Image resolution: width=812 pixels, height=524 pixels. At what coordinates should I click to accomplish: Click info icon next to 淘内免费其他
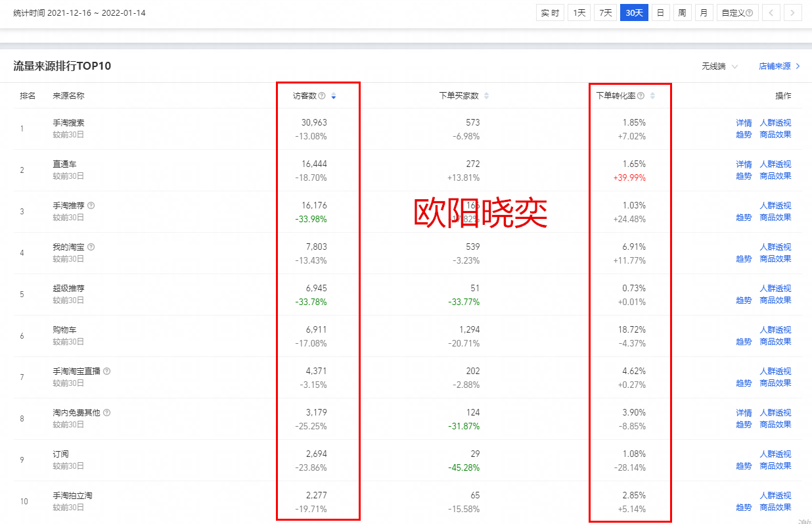click(107, 412)
